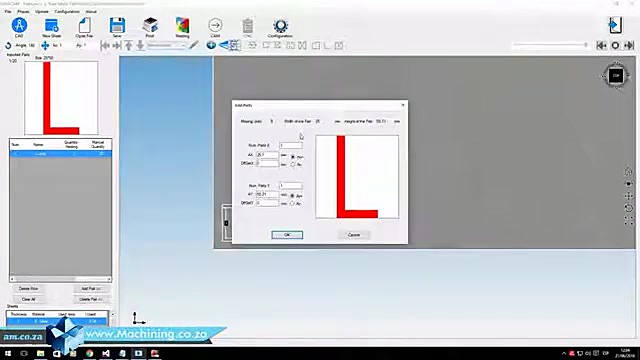Click the OffSetX input field
Screen dimensions: 640x360
(267, 163)
